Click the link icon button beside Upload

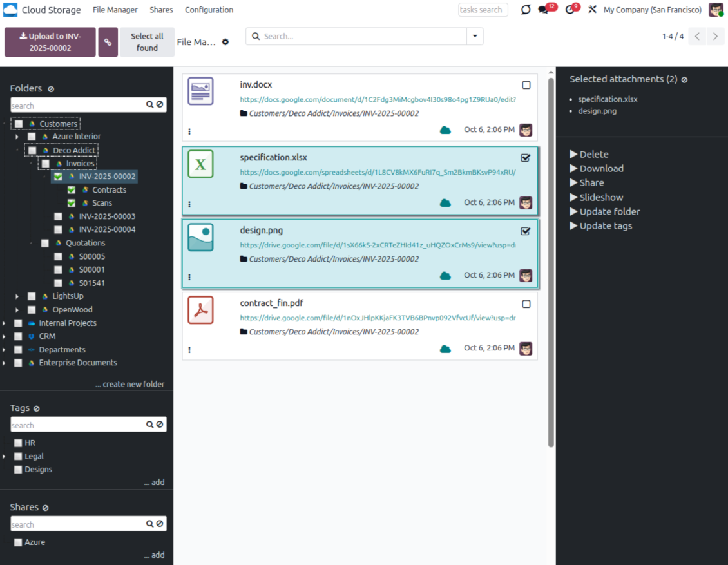point(108,42)
